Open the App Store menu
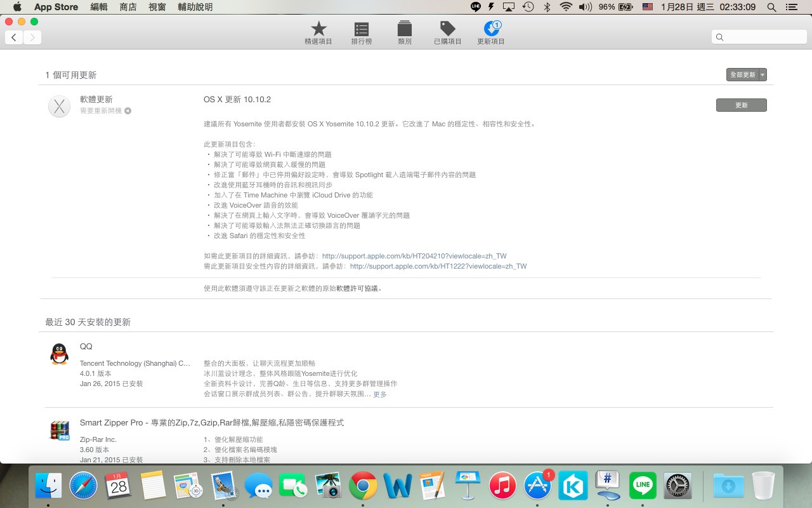 56,7
